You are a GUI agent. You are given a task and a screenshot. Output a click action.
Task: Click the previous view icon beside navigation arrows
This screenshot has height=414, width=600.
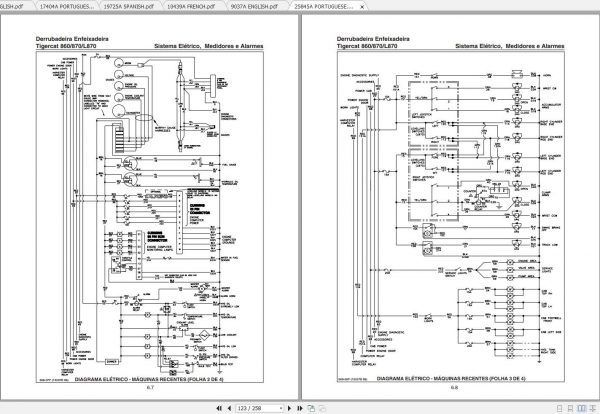click(311, 408)
